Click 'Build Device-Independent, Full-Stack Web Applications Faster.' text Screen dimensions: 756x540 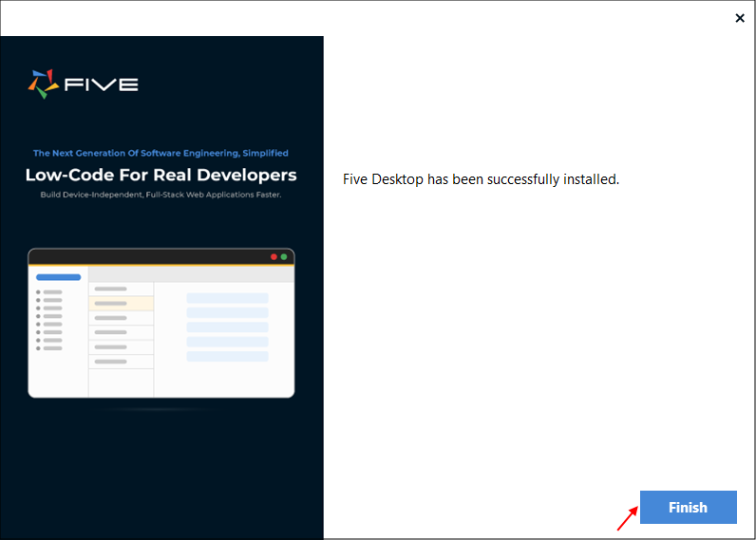tap(161, 195)
